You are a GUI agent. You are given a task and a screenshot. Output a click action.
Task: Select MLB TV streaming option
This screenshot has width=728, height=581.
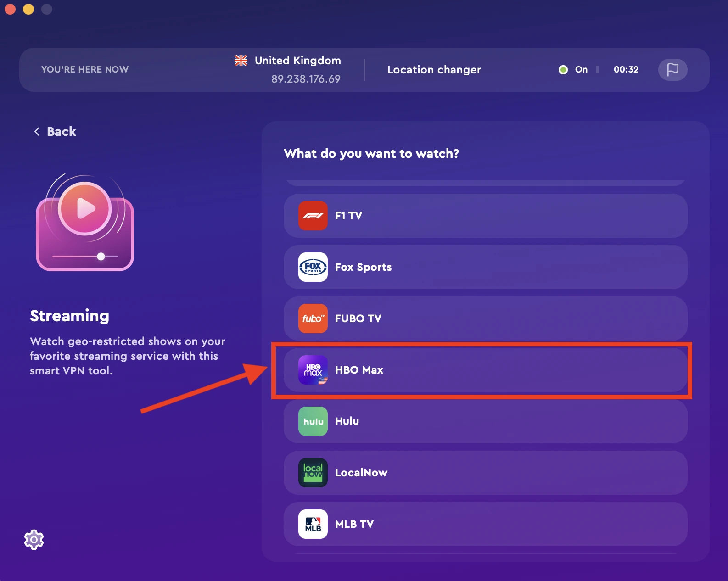(x=486, y=524)
